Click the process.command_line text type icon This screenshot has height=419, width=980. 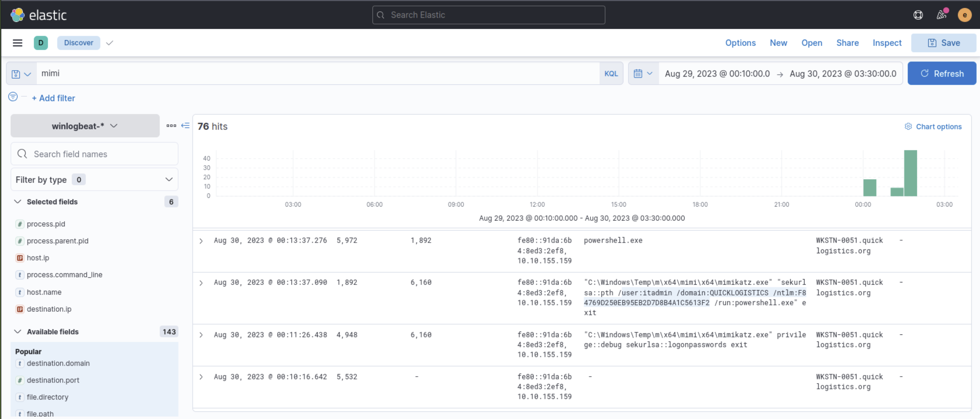click(20, 275)
